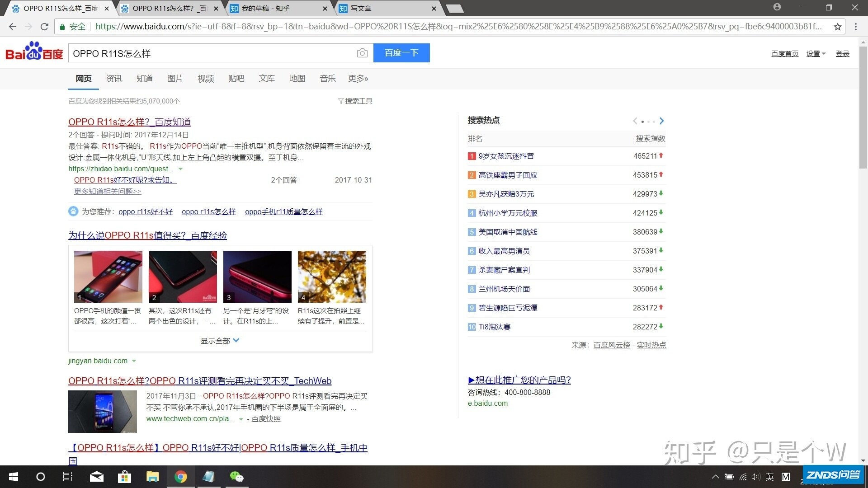The image size is (868, 488).
Task: Open File Explorer on taskbar
Action: pyautogui.click(x=152, y=477)
